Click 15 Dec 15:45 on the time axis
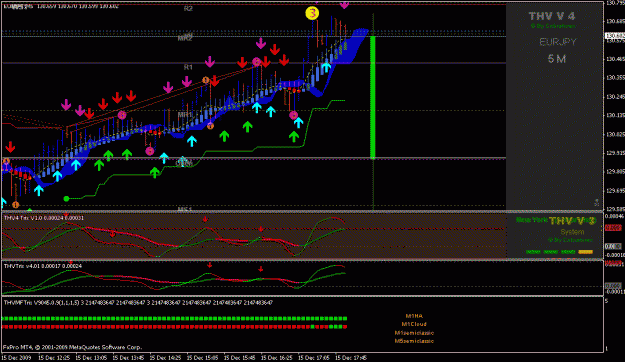Viewport: 625px width, 362px height. point(239,358)
